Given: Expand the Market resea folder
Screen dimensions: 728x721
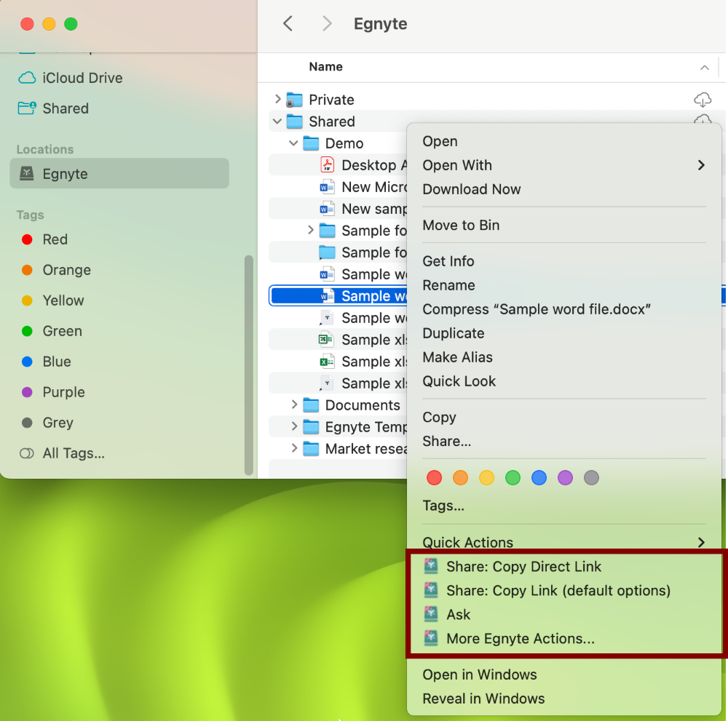Looking at the screenshot, I should tap(294, 447).
